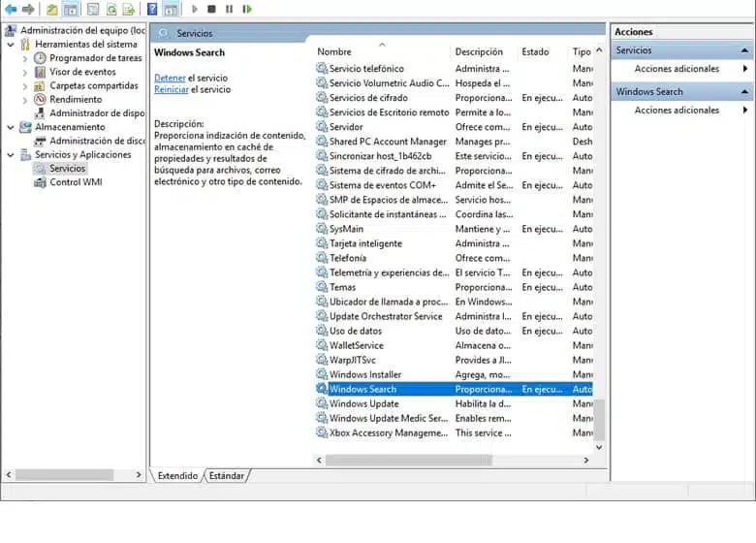756x543 pixels.
Task: Select Visor de eventos in tree
Action: point(82,72)
